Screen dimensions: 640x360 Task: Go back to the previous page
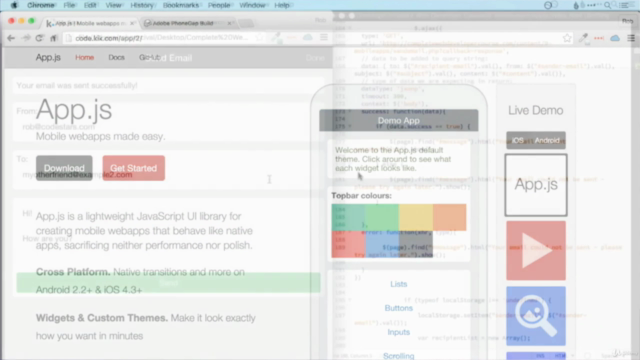click(11, 38)
